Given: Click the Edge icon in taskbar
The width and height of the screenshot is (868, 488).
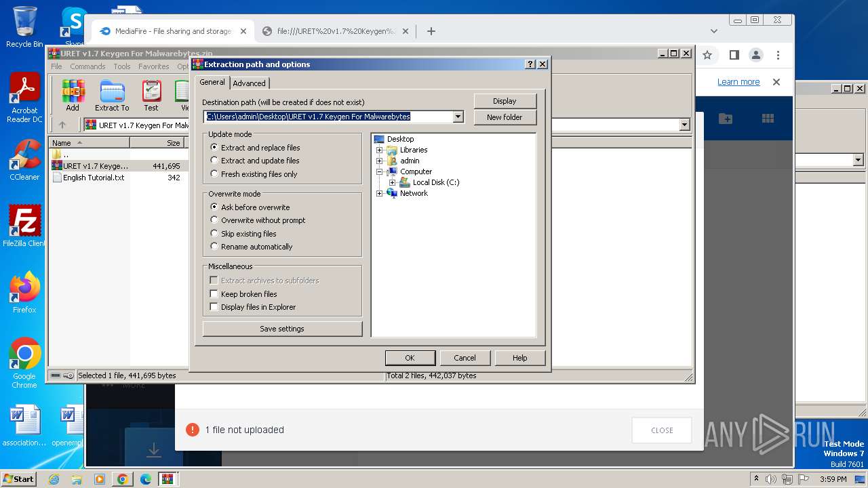Looking at the screenshot, I should click(x=145, y=479).
